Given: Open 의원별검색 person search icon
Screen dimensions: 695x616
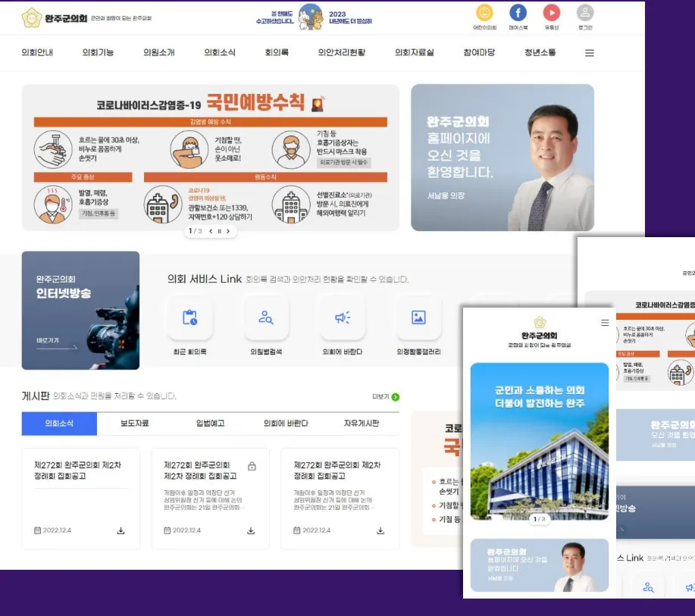Looking at the screenshot, I should [266, 317].
